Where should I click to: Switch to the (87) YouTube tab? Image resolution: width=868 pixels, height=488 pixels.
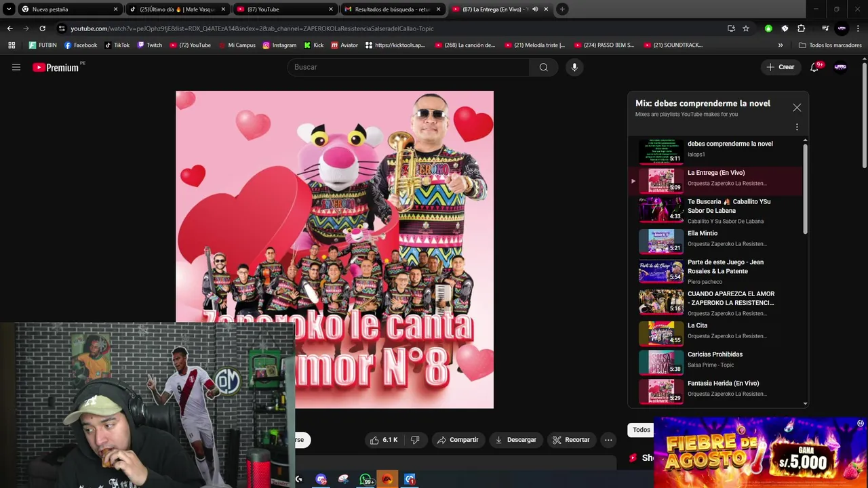[x=285, y=9]
